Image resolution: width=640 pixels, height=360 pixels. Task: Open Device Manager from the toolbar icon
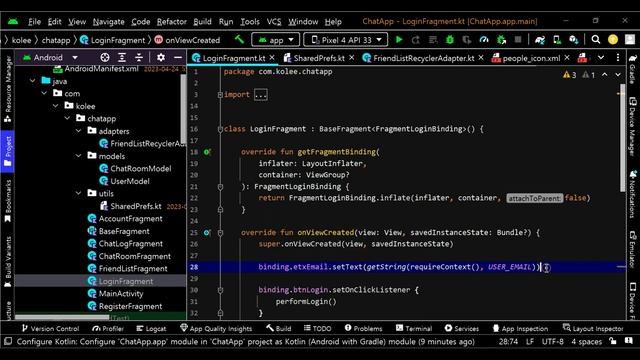[557, 40]
